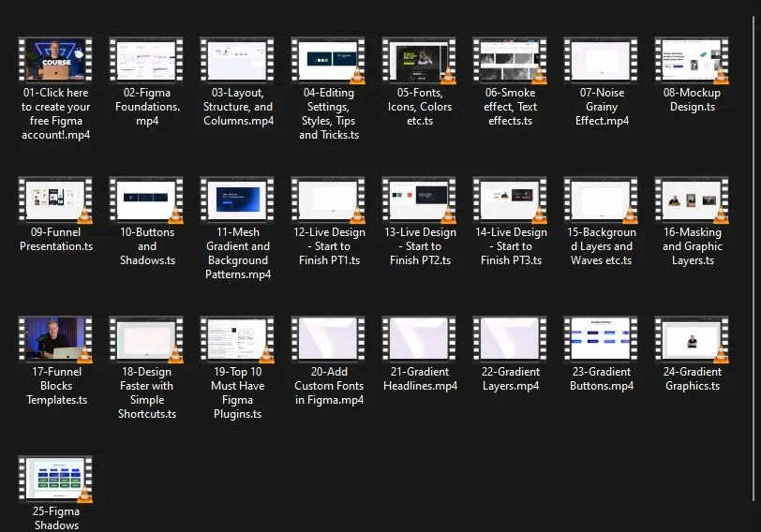
Task: Select 04-Editing Settings, Styles, Tips and Tricks.ts
Action: (328, 61)
